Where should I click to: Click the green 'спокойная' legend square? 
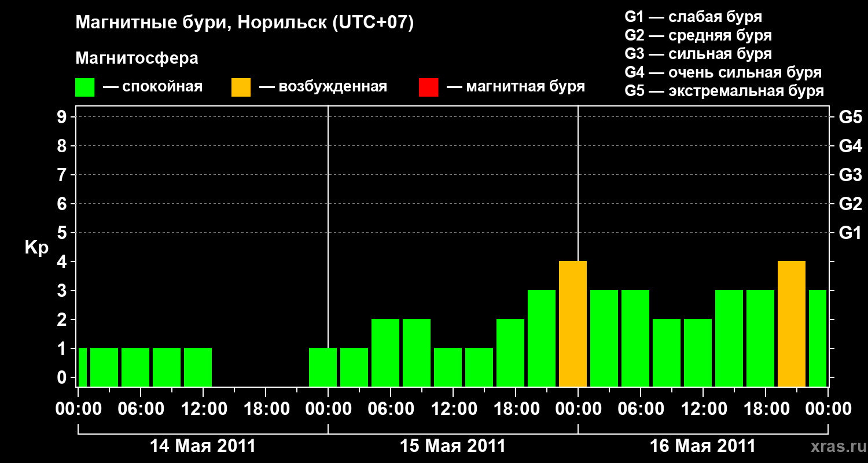coord(84,87)
